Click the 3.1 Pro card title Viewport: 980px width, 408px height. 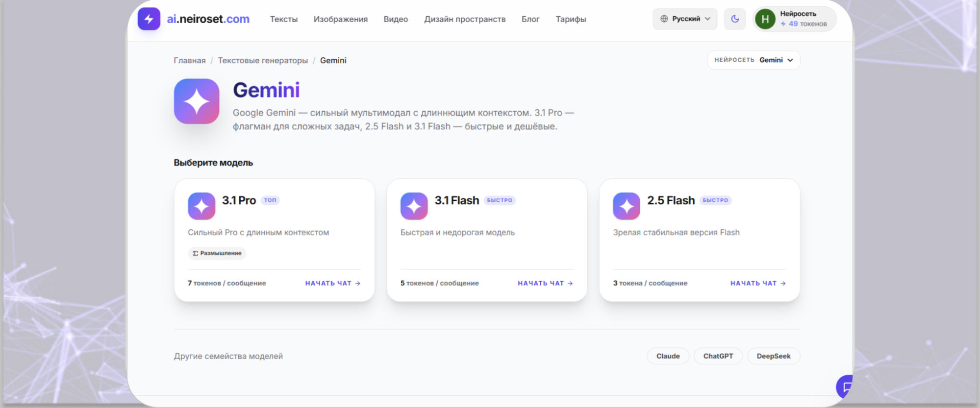tap(239, 200)
